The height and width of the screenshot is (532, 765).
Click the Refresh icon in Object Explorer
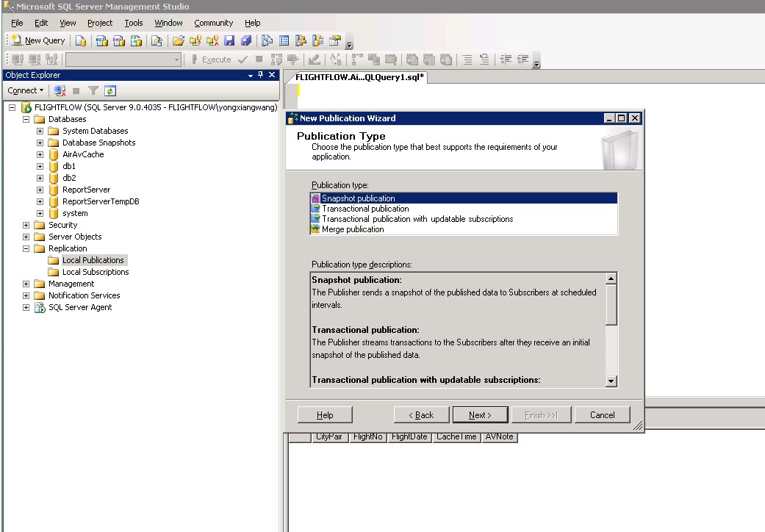110,90
